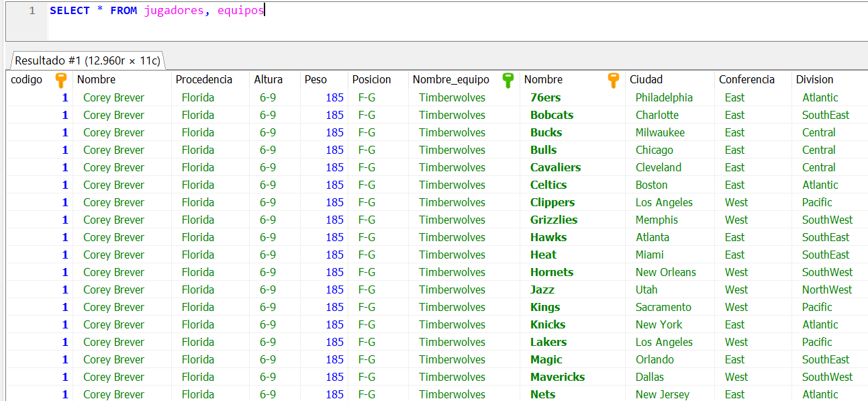Select the Jazz team cell
Screen dimensions: 868x401
pos(542,289)
